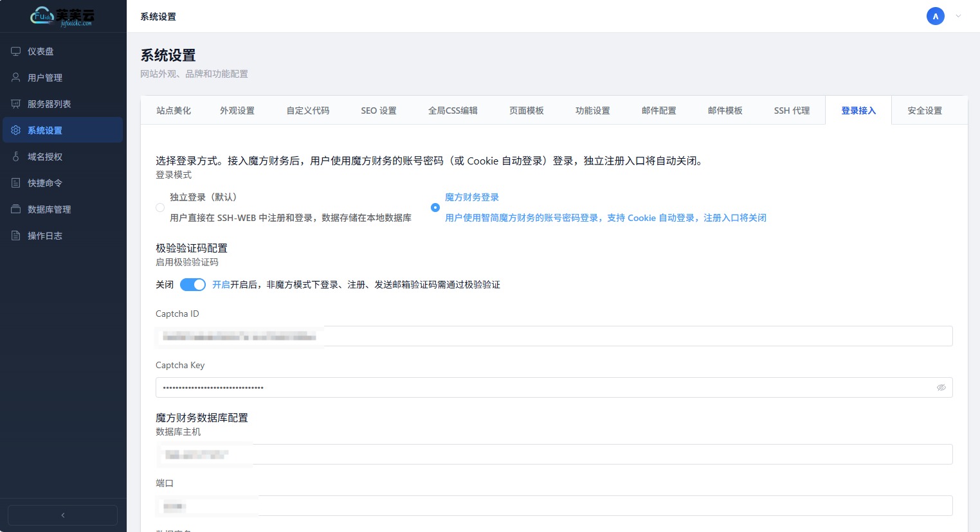
Task: Click the 快捷命令 icon in sidebar
Action: [16, 183]
